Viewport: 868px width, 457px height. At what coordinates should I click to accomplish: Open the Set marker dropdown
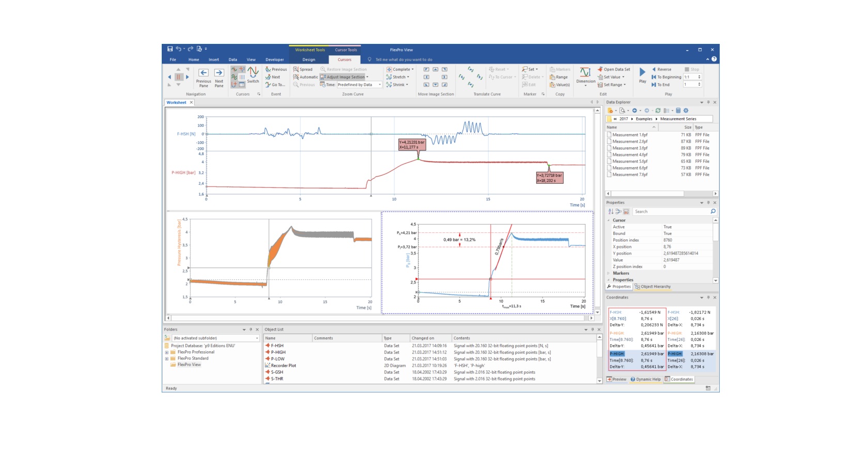click(x=530, y=69)
